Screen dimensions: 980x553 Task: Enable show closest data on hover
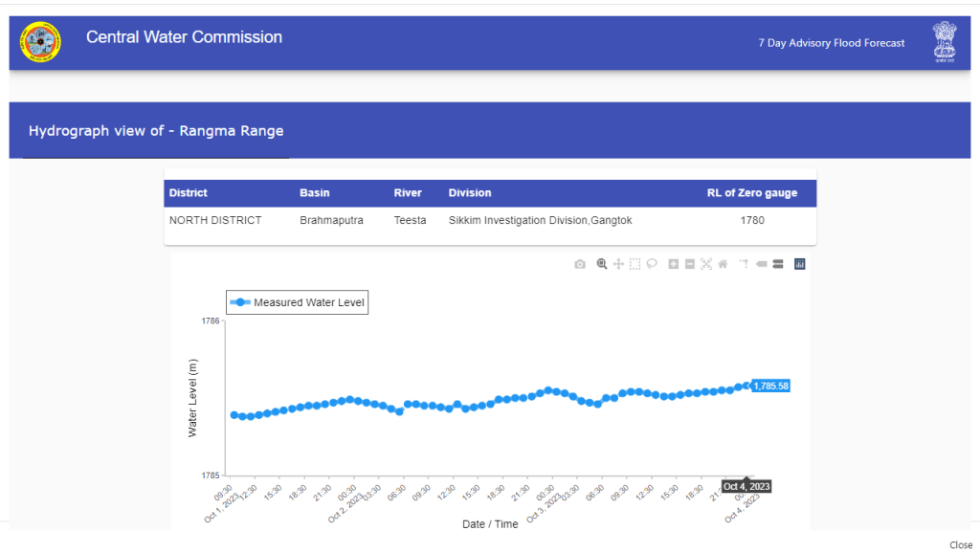pyautogui.click(x=762, y=264)
